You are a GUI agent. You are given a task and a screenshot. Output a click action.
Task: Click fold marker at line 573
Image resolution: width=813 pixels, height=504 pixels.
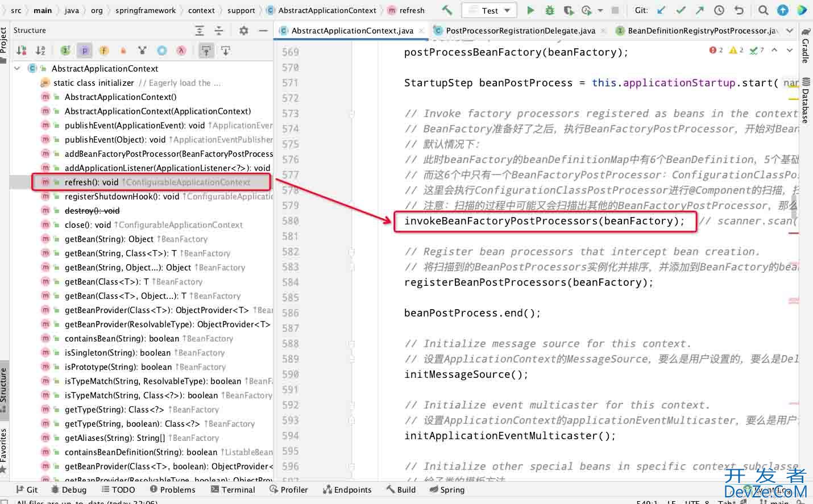tap(351, 114)
